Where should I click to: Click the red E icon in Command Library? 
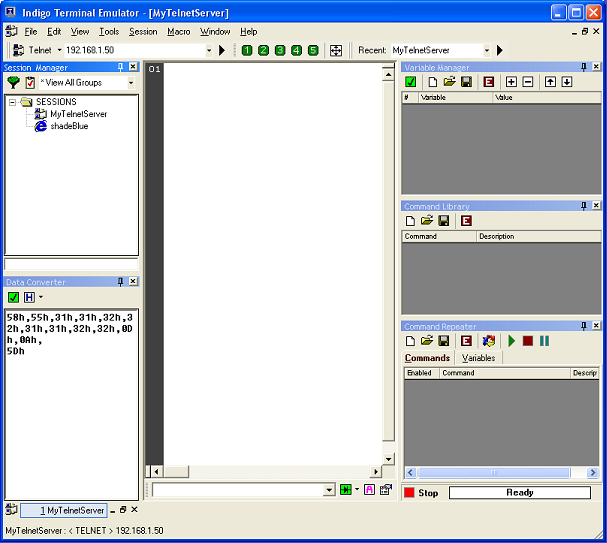click(466, 221)
